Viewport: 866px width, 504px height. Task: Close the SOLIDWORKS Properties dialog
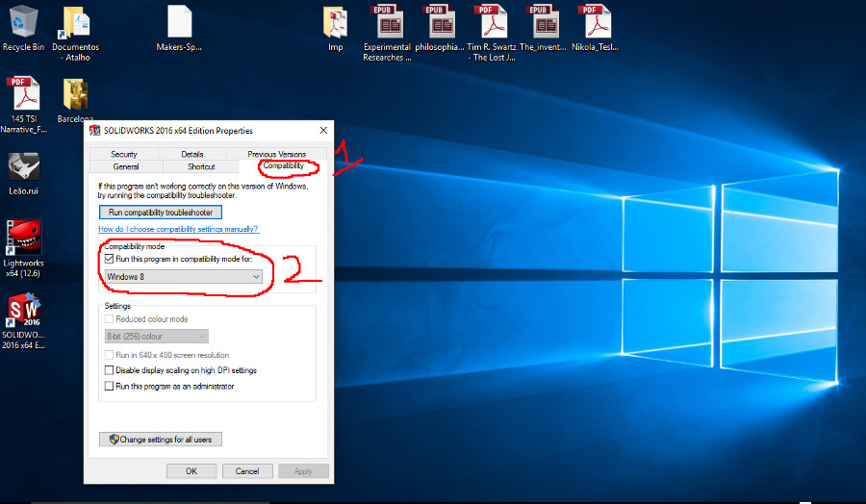(323, 130)
